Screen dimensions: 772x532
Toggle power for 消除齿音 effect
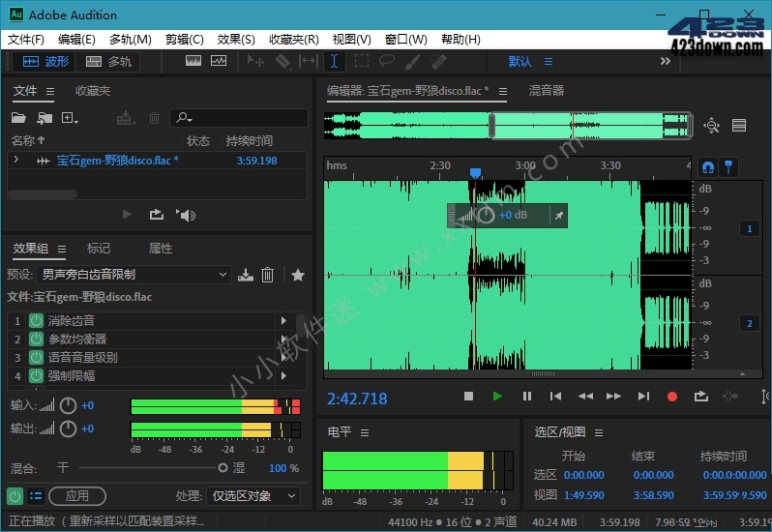click(36, 320)
